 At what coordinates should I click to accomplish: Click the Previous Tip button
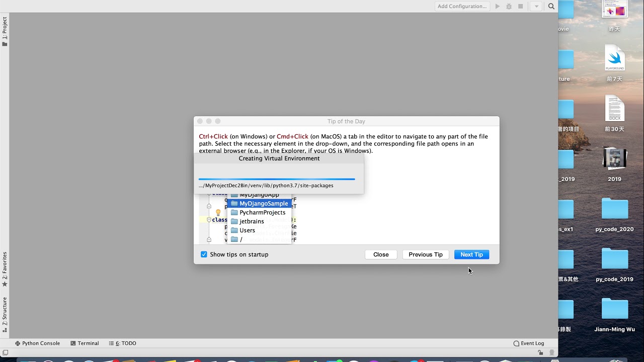click(x=426, y=254)
